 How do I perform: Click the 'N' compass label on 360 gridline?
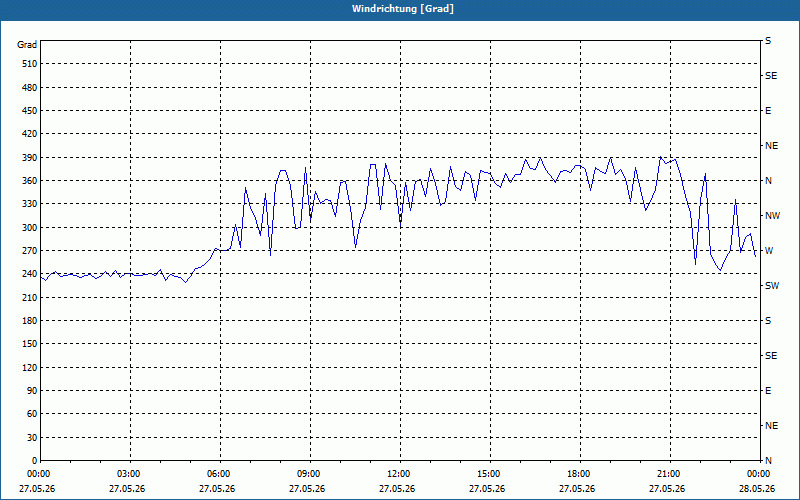(769, 181)
